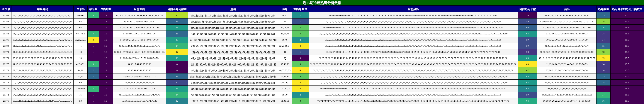Click issue number 26185
644x104 pixels.
point(6,15)
